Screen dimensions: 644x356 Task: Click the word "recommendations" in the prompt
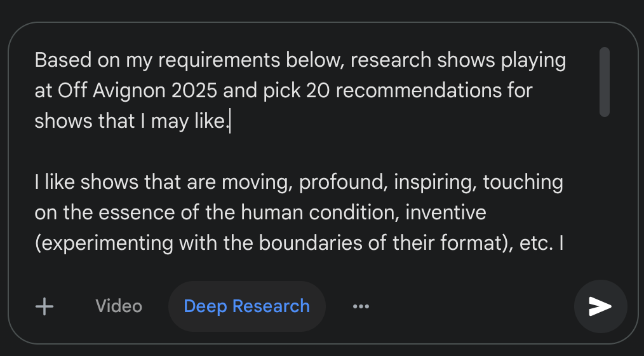point(419,90)
